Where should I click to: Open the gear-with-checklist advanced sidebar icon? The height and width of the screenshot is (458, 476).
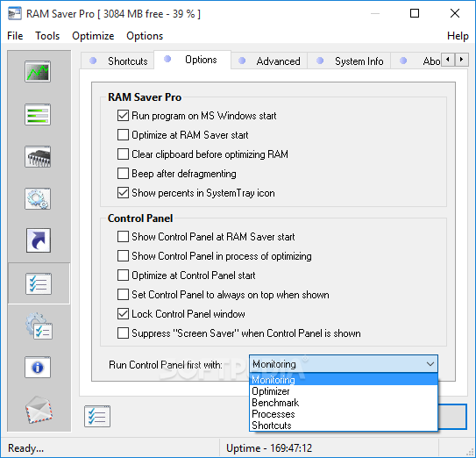coord(39,326)
